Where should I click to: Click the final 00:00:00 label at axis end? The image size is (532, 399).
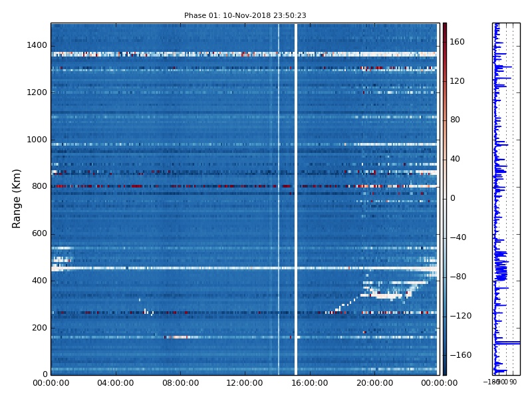(440, 383)
